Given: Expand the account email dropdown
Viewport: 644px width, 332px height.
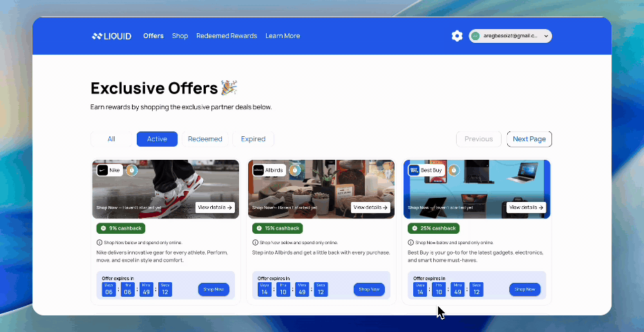Looking at the screenshot, I should [511, 36].
